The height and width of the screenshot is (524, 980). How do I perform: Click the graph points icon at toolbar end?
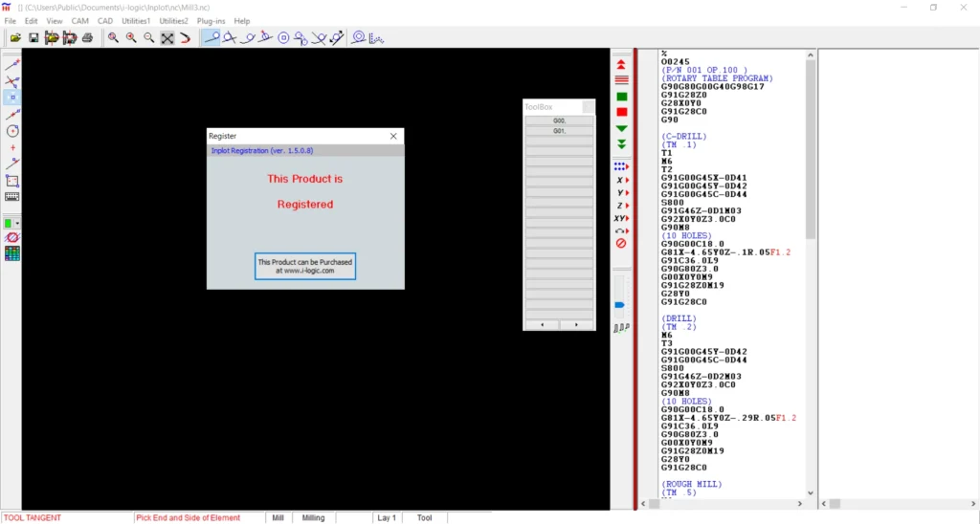coord(376,38)
